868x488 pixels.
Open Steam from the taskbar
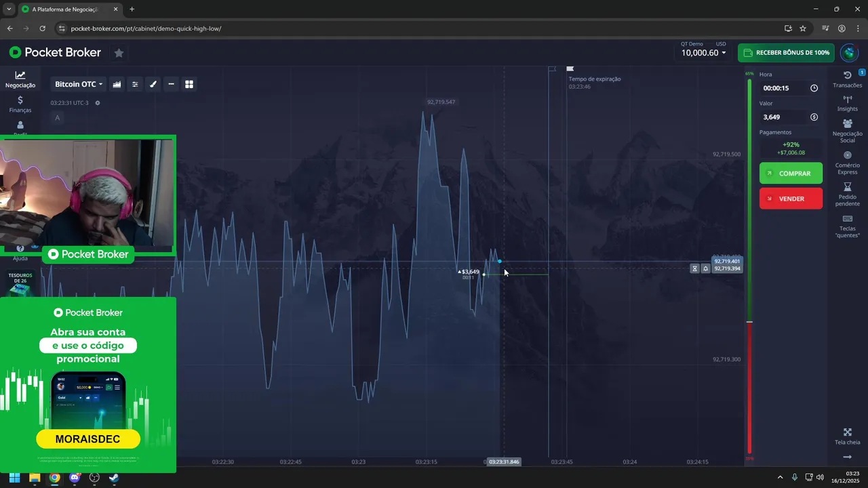[114, 477]
